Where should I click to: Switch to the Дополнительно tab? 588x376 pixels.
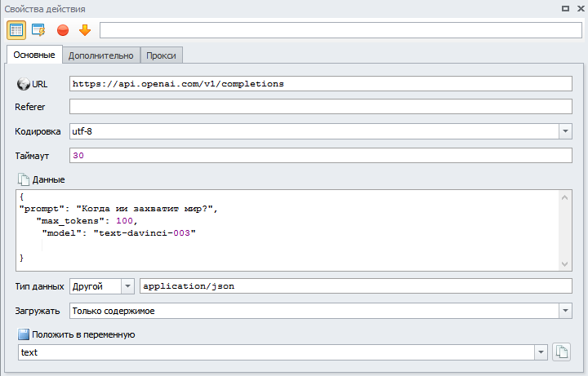pyautogui.click(x=100, y=55)
